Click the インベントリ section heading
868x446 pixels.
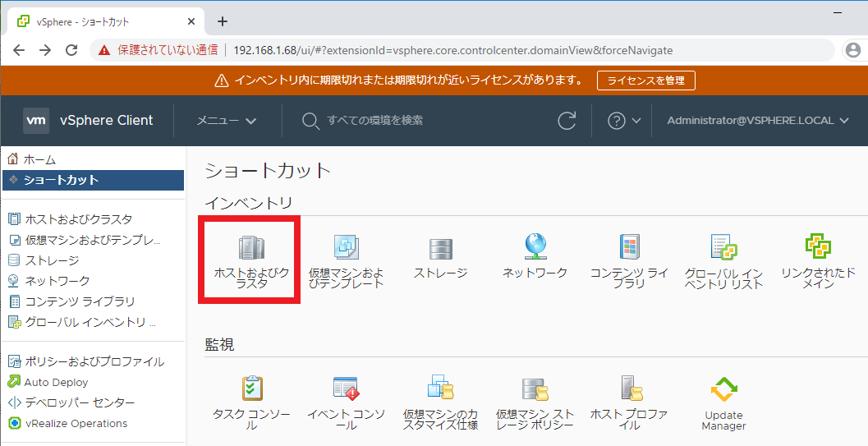click(x=248, y=203)
